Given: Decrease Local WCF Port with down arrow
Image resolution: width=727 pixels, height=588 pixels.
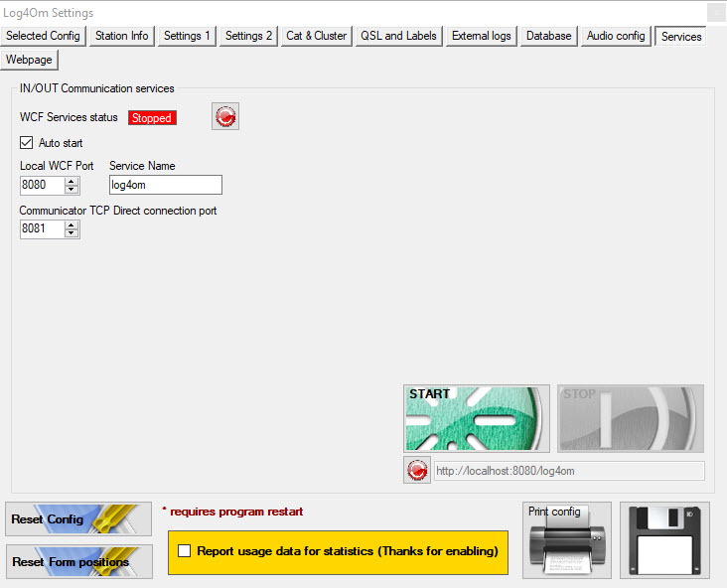Looking at the screenshot, I should [x=71, y=189].
